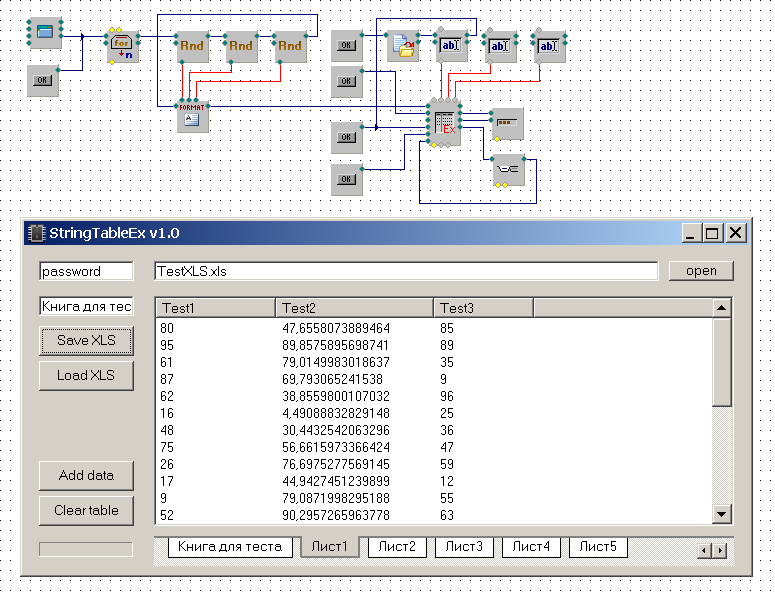Maximize the StringTableEx v1.0 window

pyautogui.click(x=713, y=233)
